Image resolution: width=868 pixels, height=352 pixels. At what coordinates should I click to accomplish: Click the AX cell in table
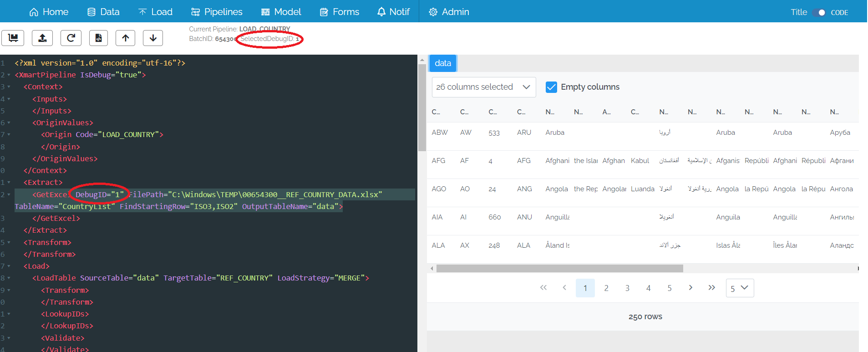click(x=465, y=245)
